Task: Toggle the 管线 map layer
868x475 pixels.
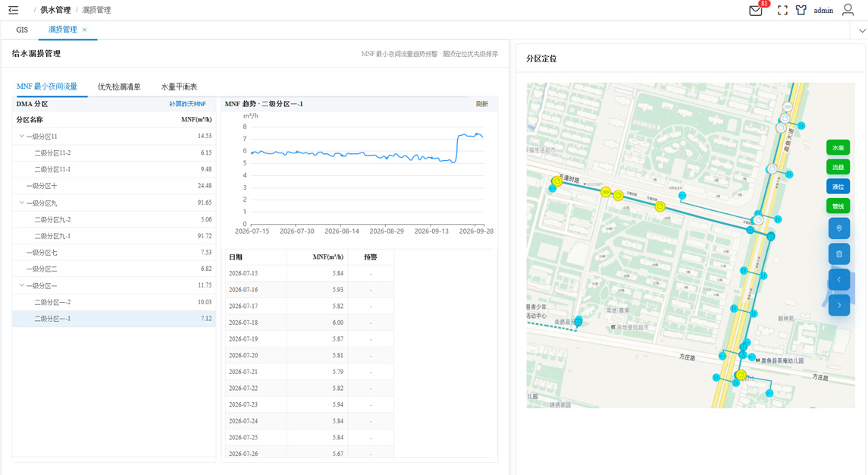Action: click(838, 206)
